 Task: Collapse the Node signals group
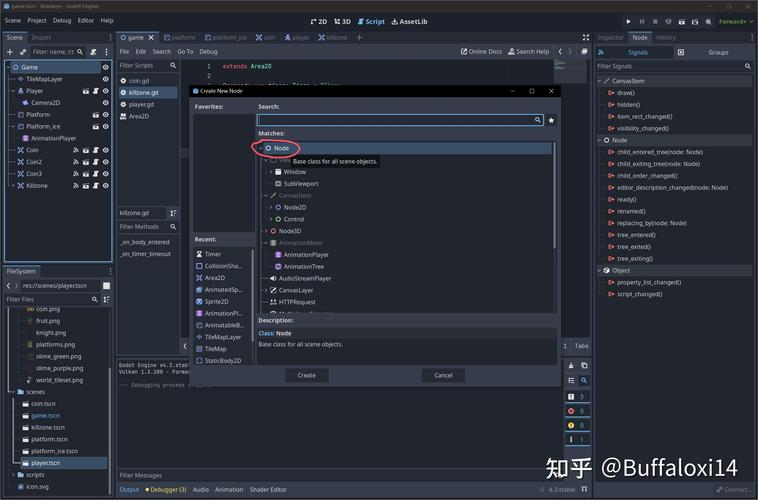[x=600, y=140]
